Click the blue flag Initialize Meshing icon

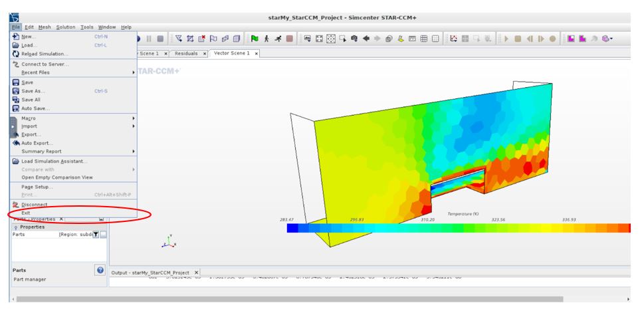(x=213, y=39)
